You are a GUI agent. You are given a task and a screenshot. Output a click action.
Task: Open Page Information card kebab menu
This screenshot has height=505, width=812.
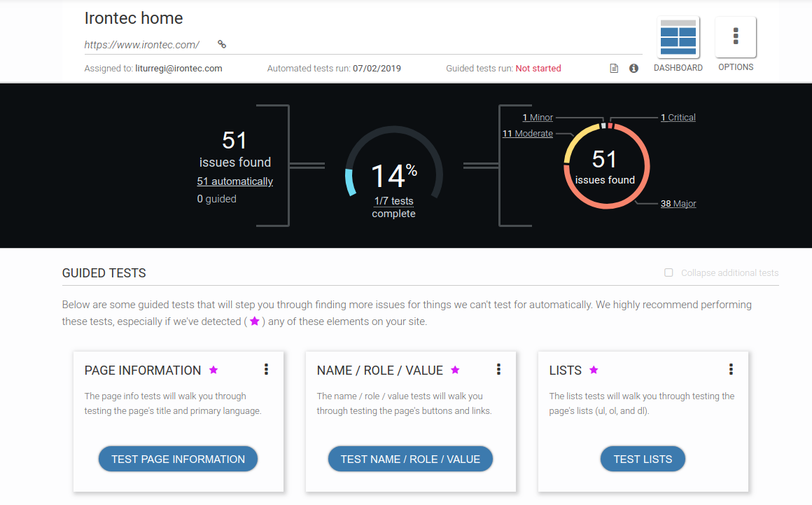pos(266,369)
